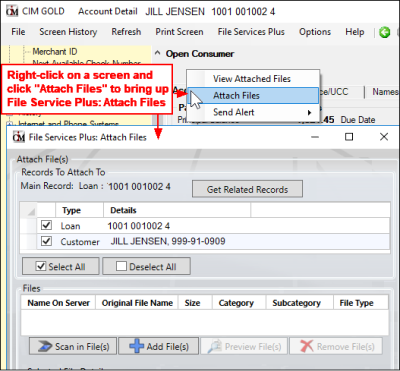Click Add File(s) button

point(159,346)
